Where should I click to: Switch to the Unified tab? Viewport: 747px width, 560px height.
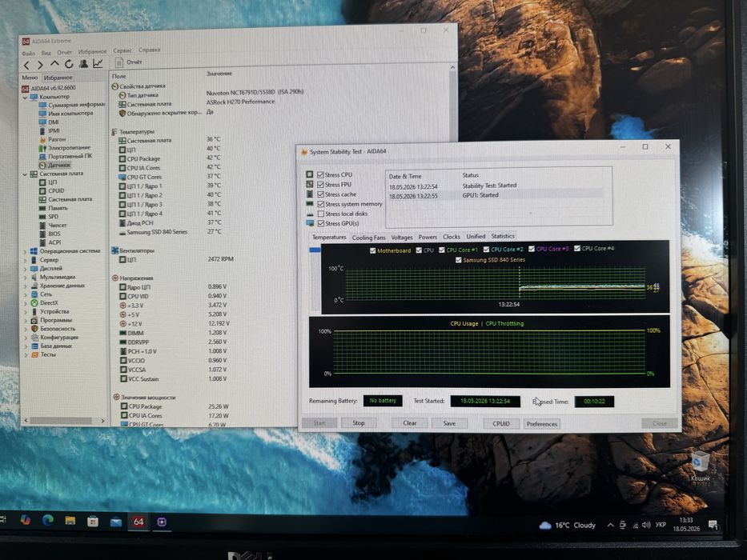coord(476,236)
